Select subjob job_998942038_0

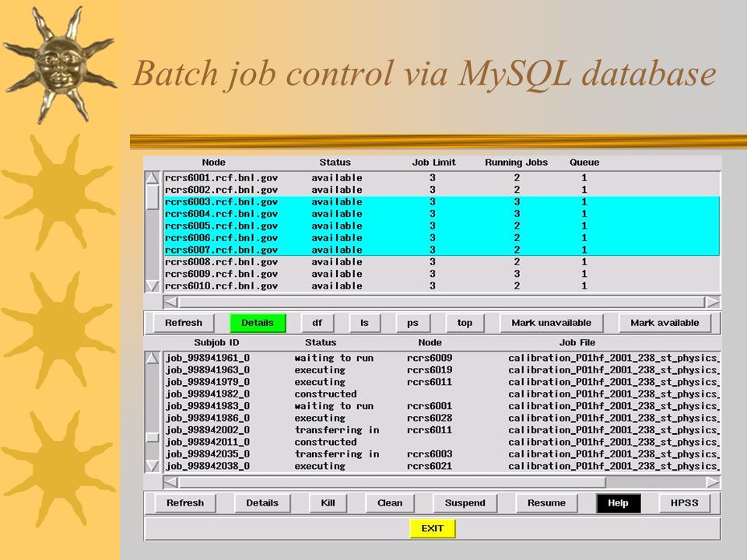pos(441,466)
